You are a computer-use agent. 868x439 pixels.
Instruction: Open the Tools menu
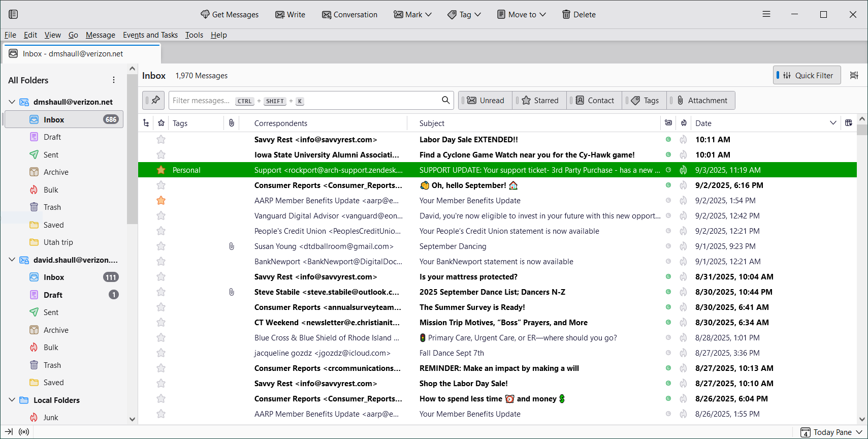click(x=194, y=35)
